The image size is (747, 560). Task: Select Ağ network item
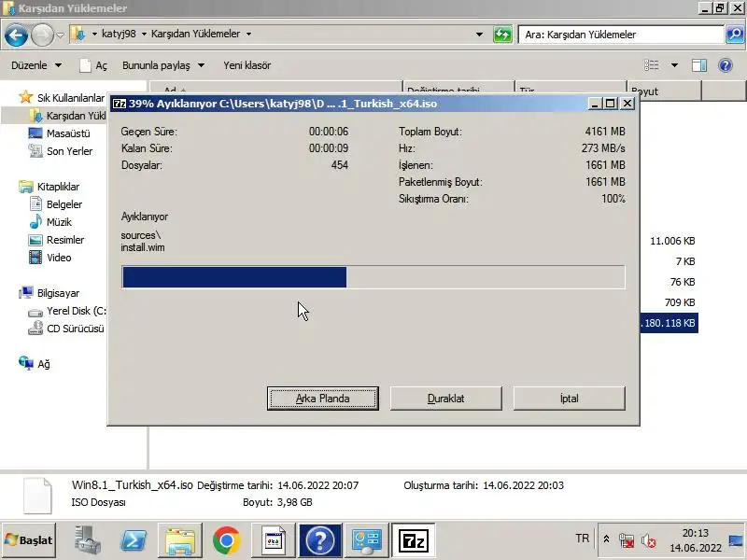click(x=34, y=364)
